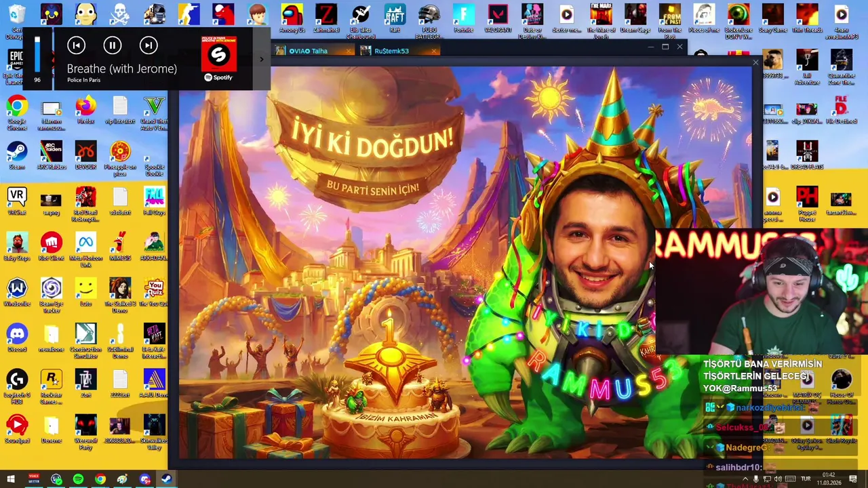Open 2222.txt desktop file
The height and width of the screenshot is (488, 868).
pyautogui.click(x=120, y=384)
